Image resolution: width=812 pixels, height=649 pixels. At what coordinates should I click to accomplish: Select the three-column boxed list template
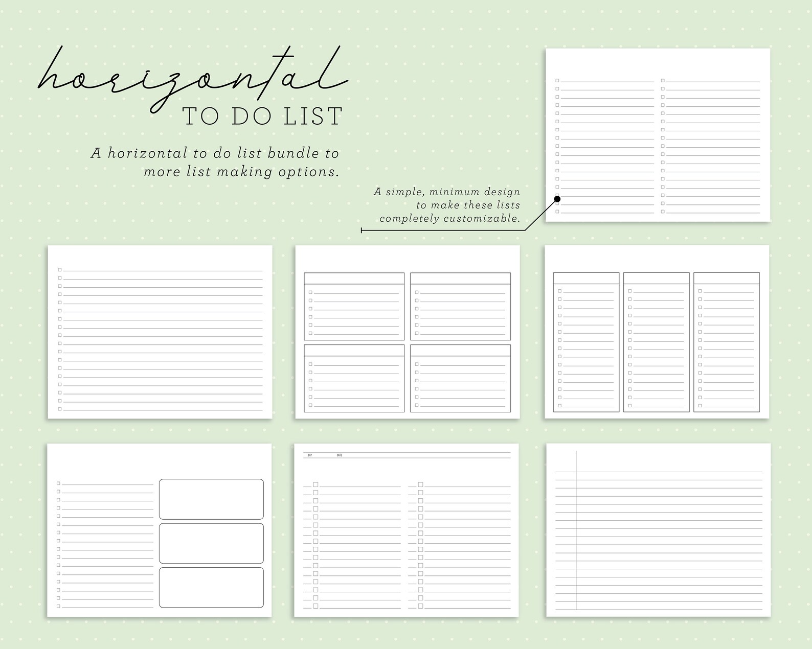(x=657, y=332)
